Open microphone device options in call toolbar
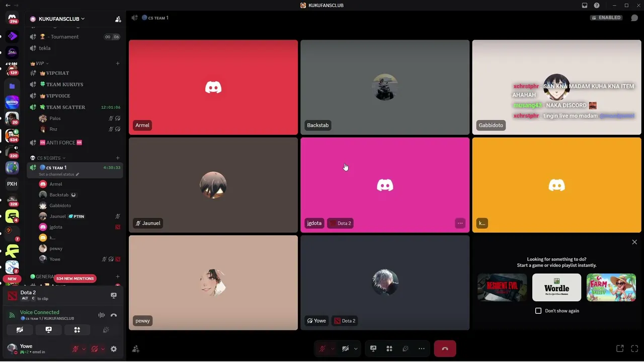This screenshot has height=362, width=644. tap(333, 349)
